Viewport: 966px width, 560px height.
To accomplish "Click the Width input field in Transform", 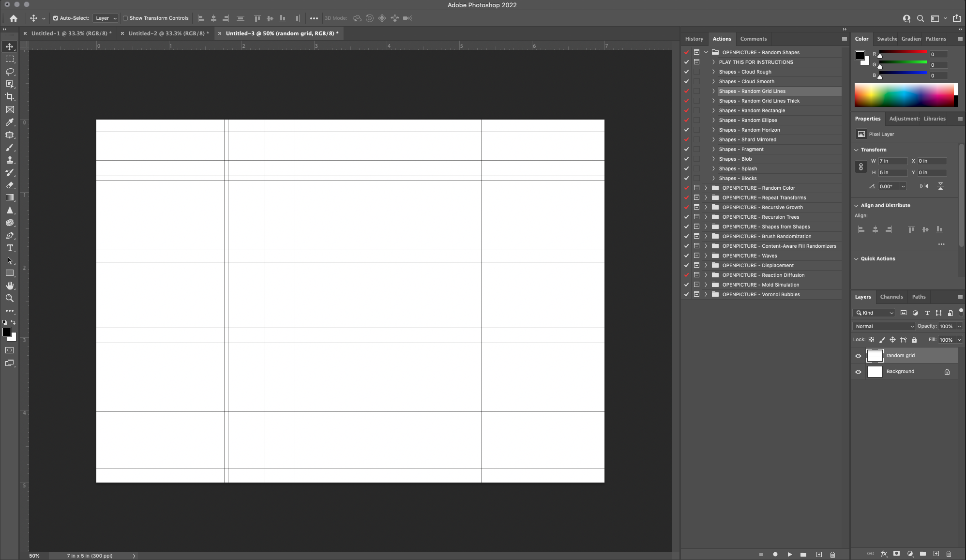I will [892, 161].
